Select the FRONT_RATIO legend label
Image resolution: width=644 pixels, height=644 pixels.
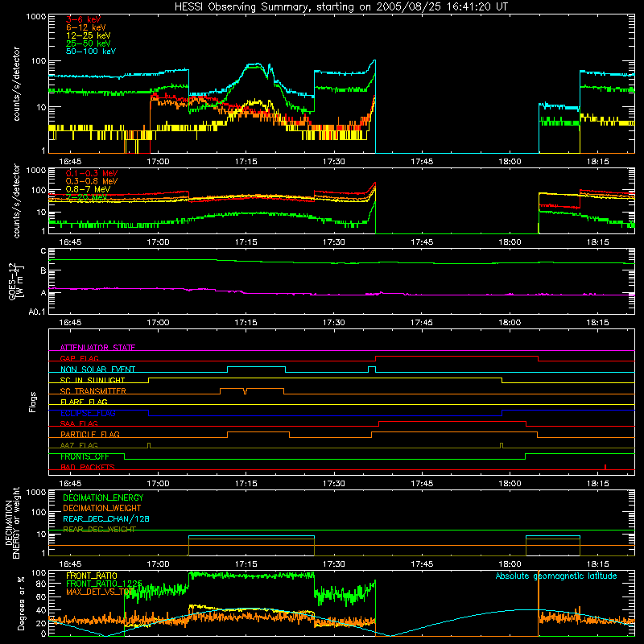pyautogui.click(x=92, y=576)
